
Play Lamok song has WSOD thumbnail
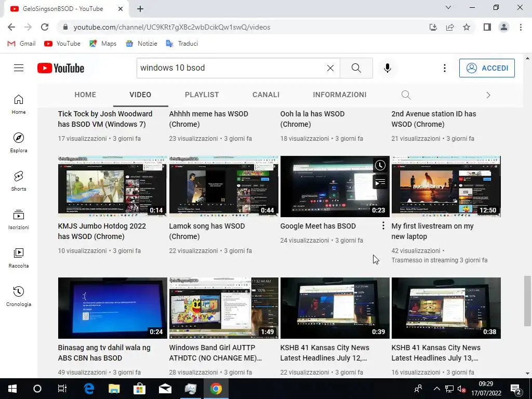pyautogui.click(x=223, y=187)
